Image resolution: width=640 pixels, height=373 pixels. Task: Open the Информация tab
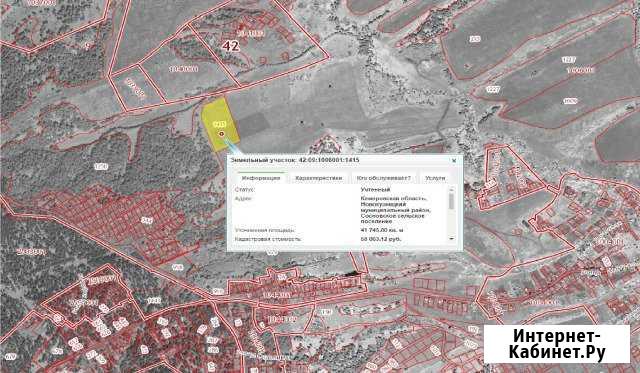261,178
